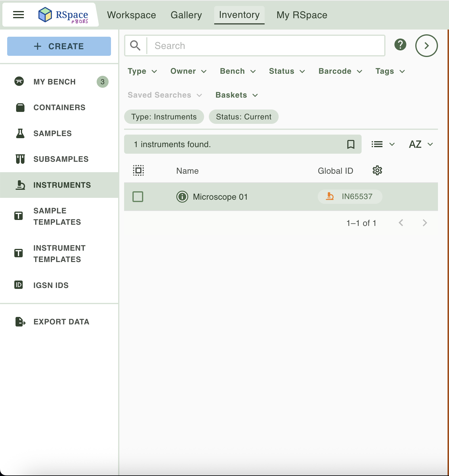Expand the Bench filter dropdown

[238, 71]
